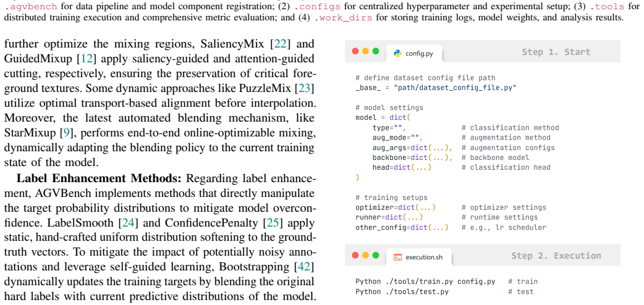Click the "path/dataset_config_file.py" string
Image resolution: width=644 pixels, height=305 pixels.
tap(455, 88)
